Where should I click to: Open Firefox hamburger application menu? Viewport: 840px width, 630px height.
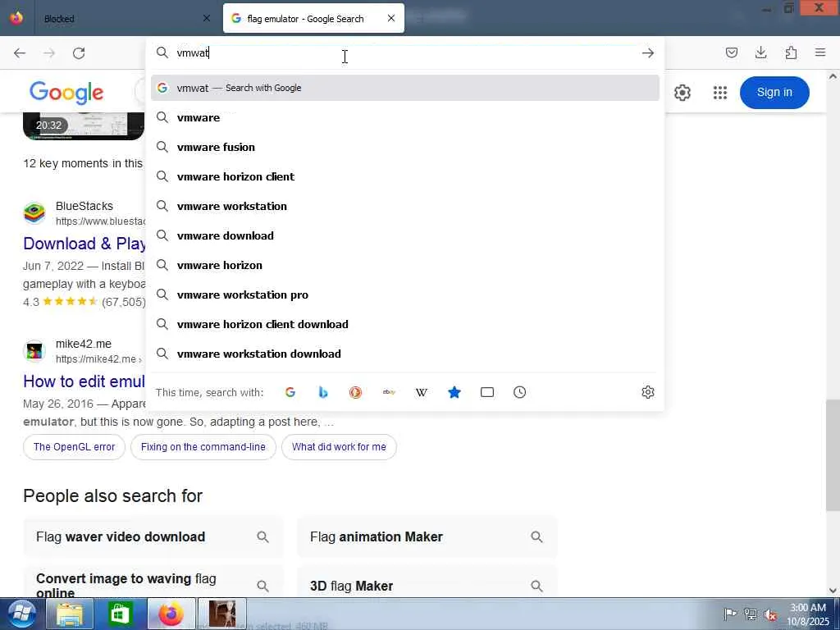(820, 52)
